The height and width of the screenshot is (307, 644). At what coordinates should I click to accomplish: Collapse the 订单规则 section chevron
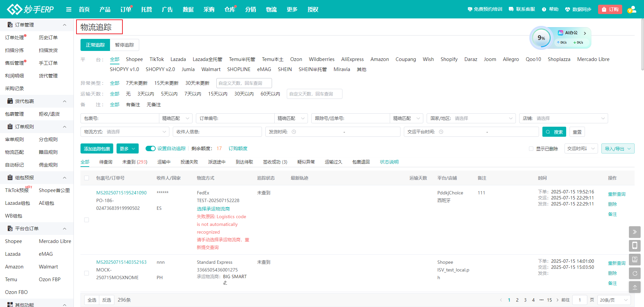pos(65,127)
